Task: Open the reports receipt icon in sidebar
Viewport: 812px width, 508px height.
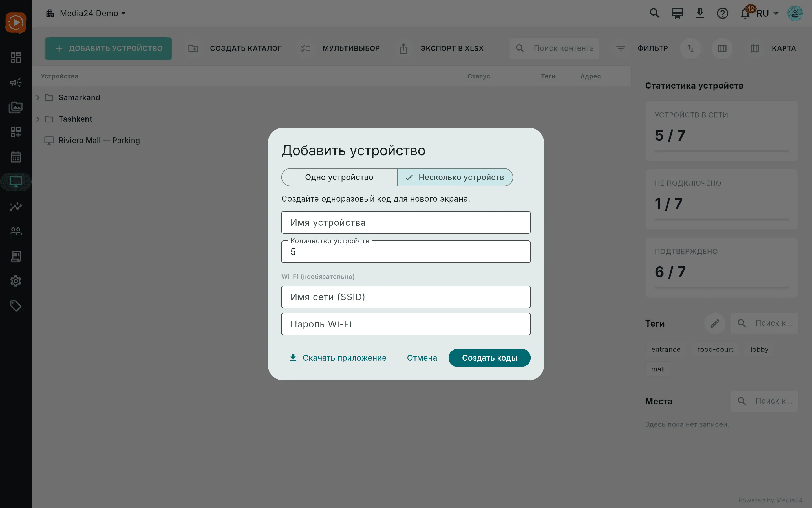Action: [x=16, y=256]
